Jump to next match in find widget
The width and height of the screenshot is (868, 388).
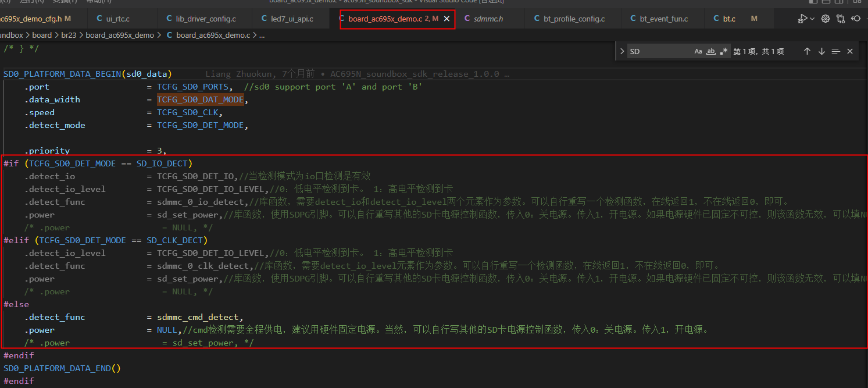click(x=821, y=51)
